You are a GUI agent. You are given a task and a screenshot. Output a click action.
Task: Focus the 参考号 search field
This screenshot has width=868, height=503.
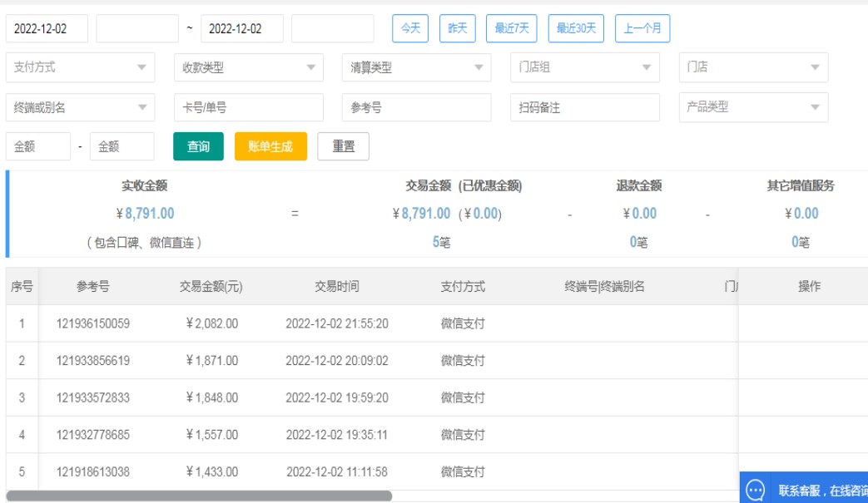[x=416, y=107]
